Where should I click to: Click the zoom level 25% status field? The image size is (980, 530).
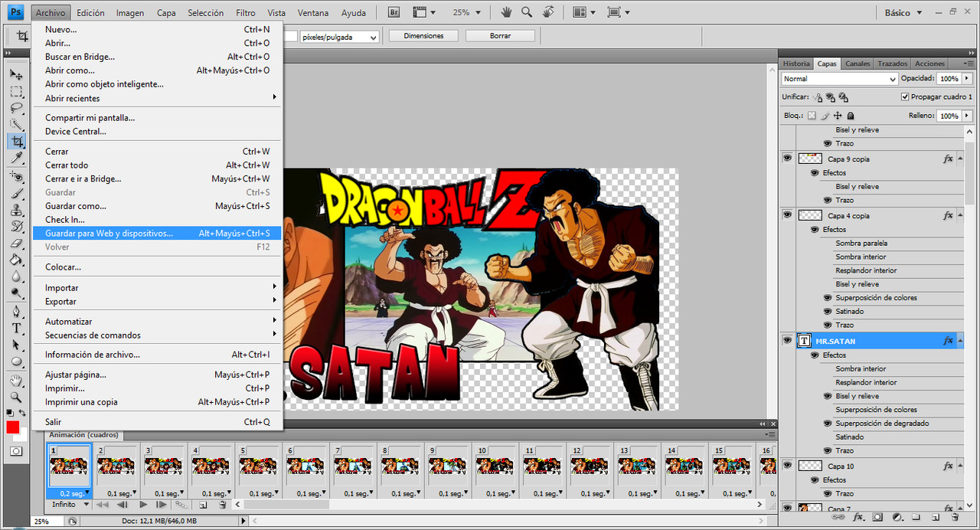coord(47,522)
